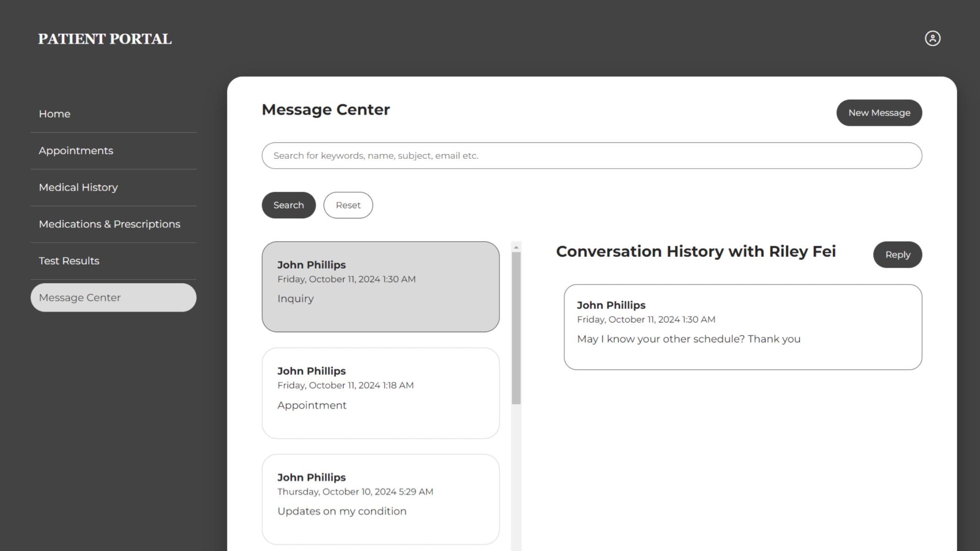
Task: Open the Appointments section
Action: [x=76, y=151]
